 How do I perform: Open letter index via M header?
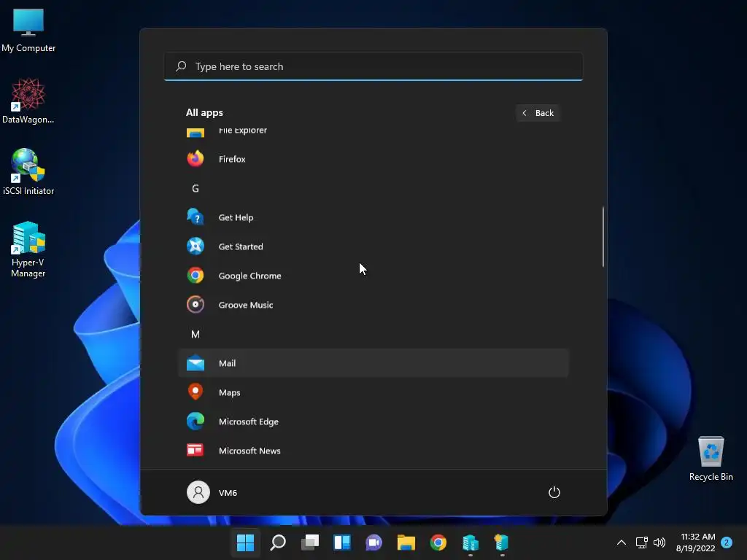point(196,334)
